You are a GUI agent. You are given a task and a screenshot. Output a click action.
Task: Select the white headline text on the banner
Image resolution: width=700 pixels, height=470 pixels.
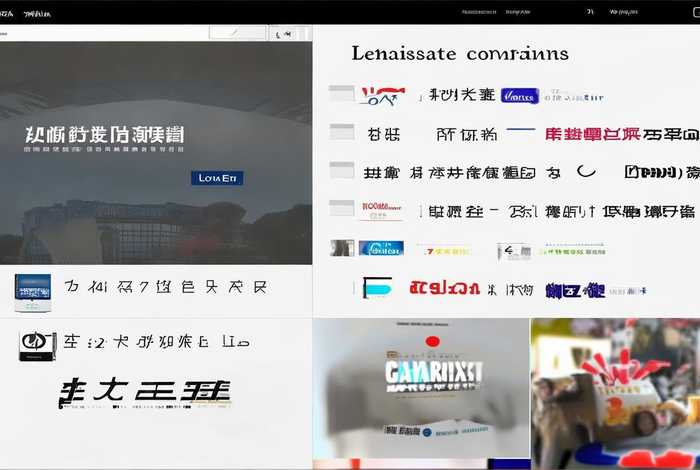tap(104, 134)
